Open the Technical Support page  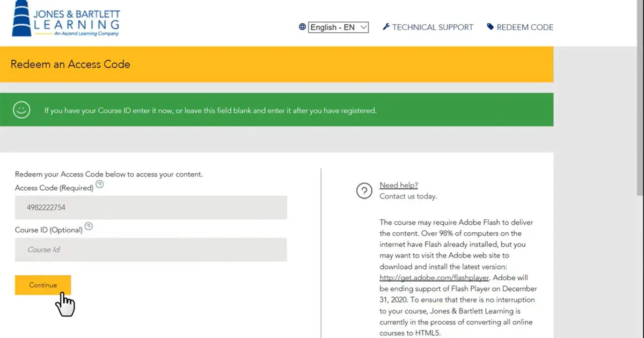(432, 27)
